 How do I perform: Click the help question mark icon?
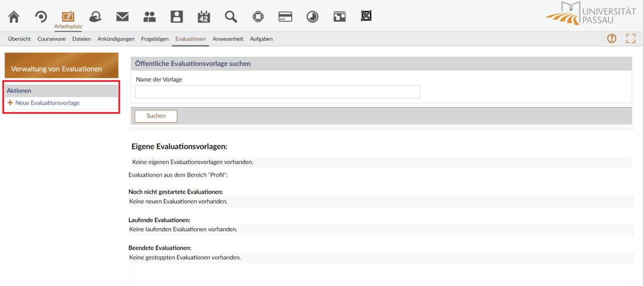[612, 38]
